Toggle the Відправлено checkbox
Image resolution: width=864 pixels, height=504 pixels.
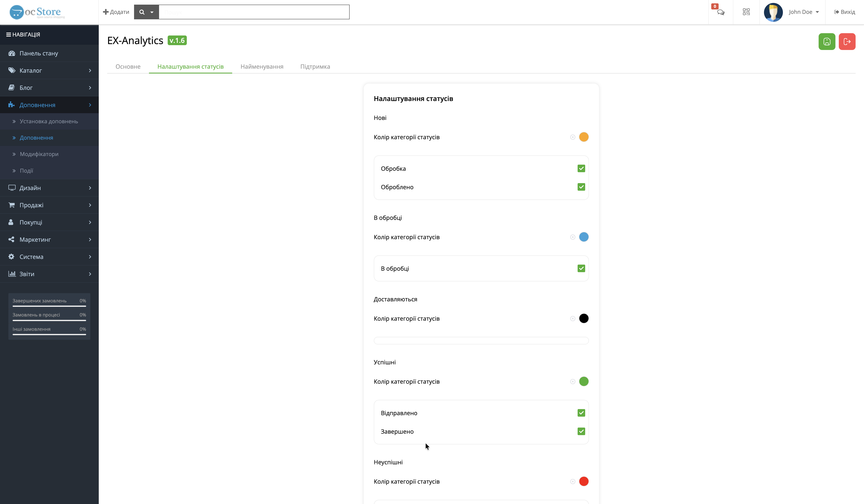coord(581,412)
